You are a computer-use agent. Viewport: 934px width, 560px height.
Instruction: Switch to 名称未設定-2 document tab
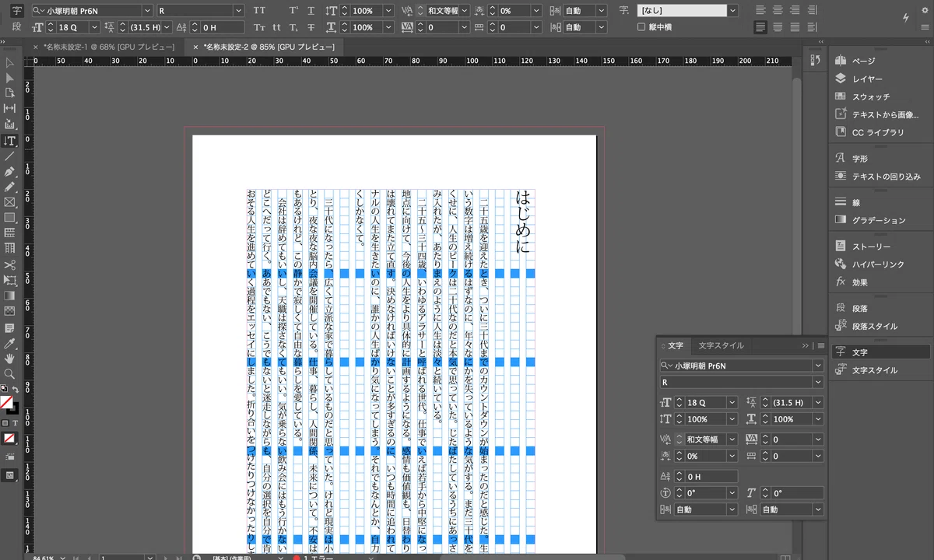(269, 47)
